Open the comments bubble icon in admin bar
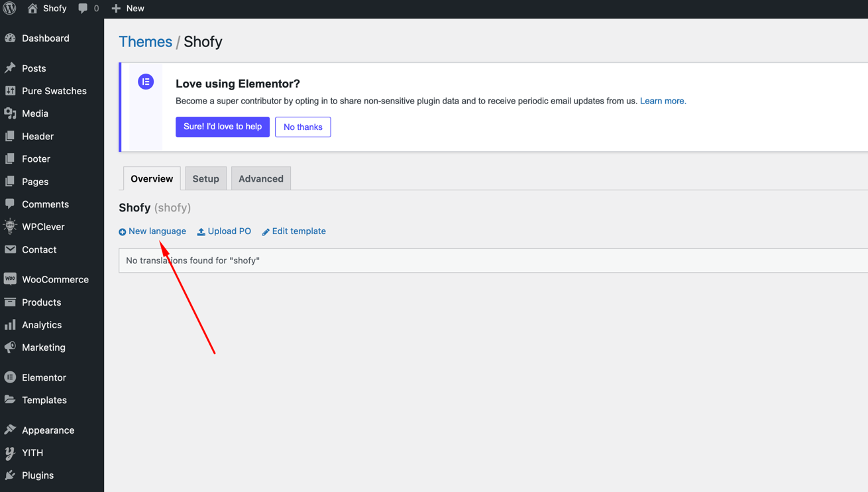The image size is (868, 492). (83, 9)
